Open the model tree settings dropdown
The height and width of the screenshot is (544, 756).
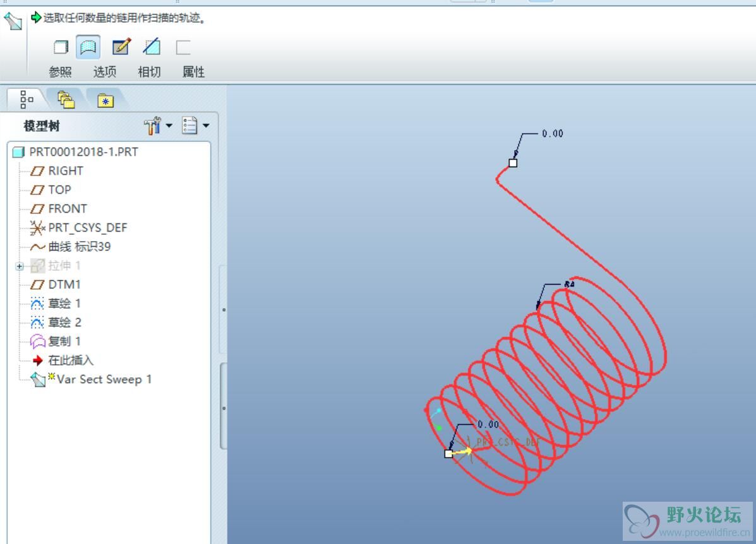click(x=158, y=126)
